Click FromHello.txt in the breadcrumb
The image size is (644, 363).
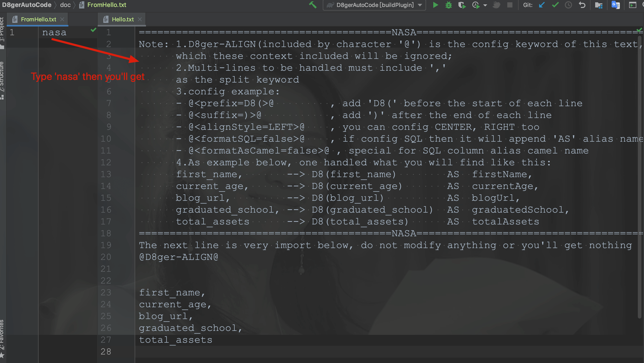103,5
